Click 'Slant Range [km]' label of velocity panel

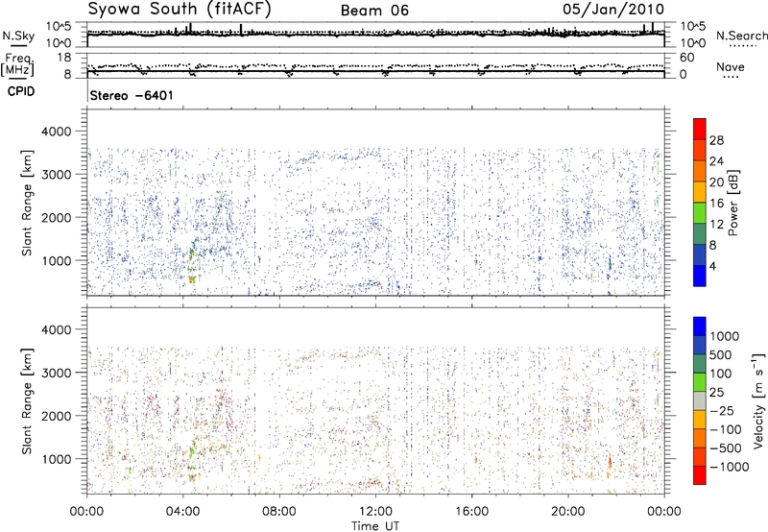[x=27, y=401]
